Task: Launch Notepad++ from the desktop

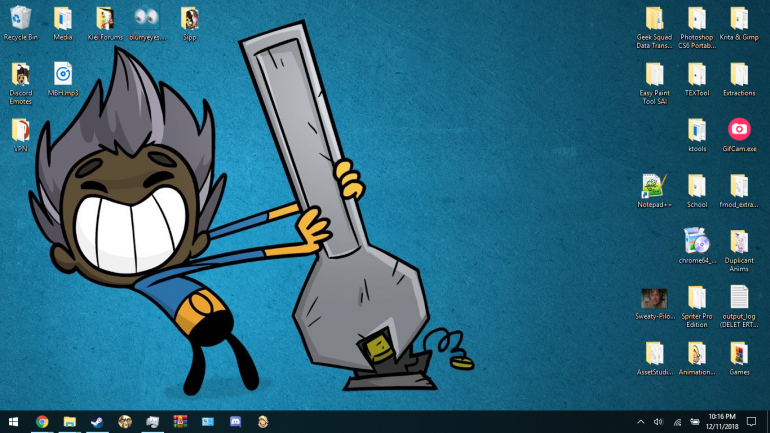Action: coord(653,186)
